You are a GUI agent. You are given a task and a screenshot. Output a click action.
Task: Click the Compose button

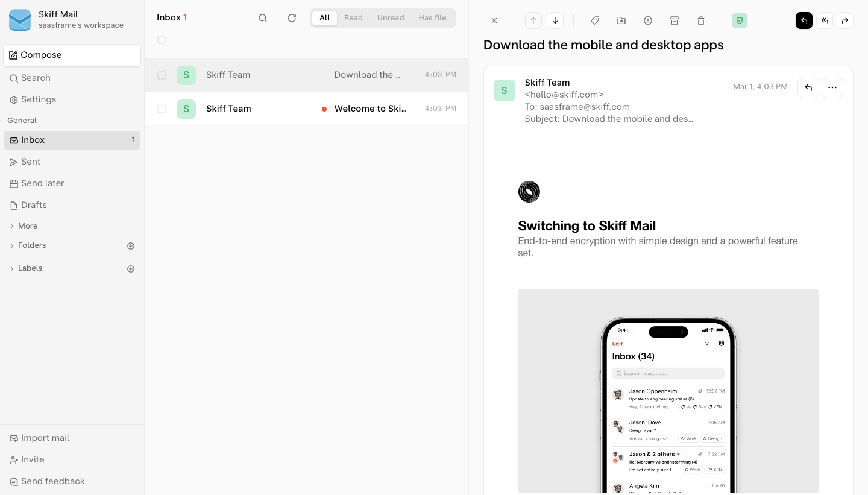tap(72, 55)
